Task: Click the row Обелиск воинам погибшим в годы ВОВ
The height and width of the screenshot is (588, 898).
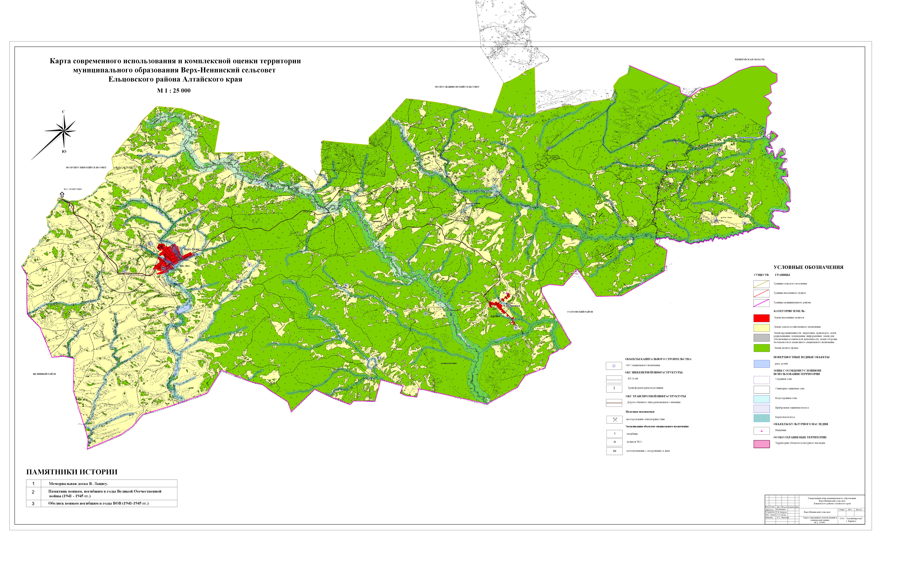Action: 101,504
